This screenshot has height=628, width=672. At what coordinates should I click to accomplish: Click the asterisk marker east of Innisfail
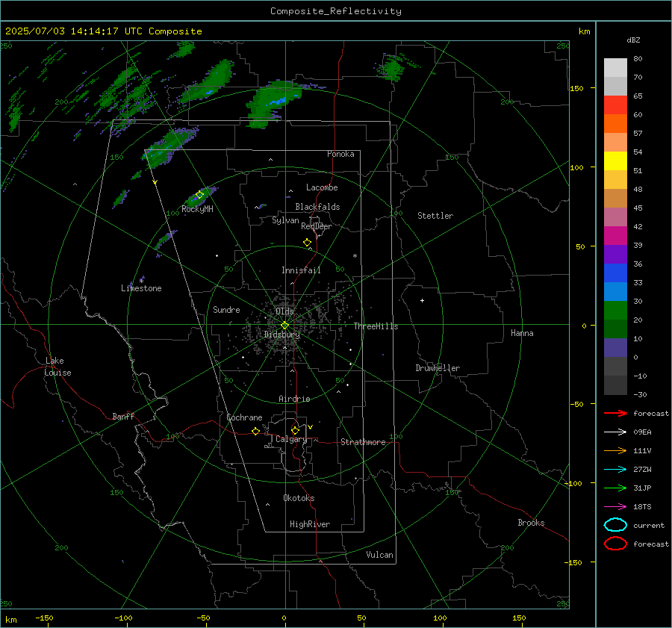(x=355, y=256)
